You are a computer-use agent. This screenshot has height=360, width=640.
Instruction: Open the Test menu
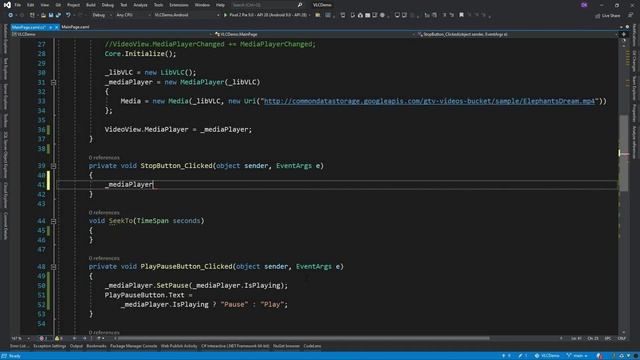pyautogui.click(x=124, y=5)
